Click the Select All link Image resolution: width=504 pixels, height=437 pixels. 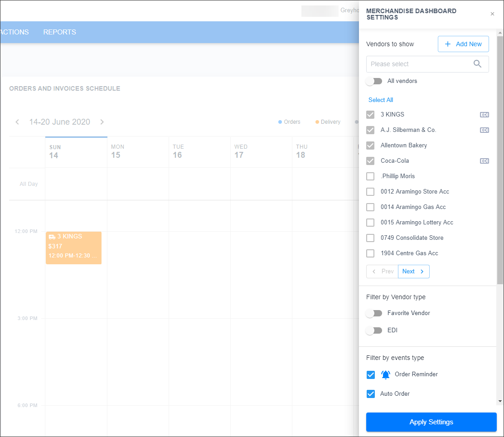pos(381,100)
